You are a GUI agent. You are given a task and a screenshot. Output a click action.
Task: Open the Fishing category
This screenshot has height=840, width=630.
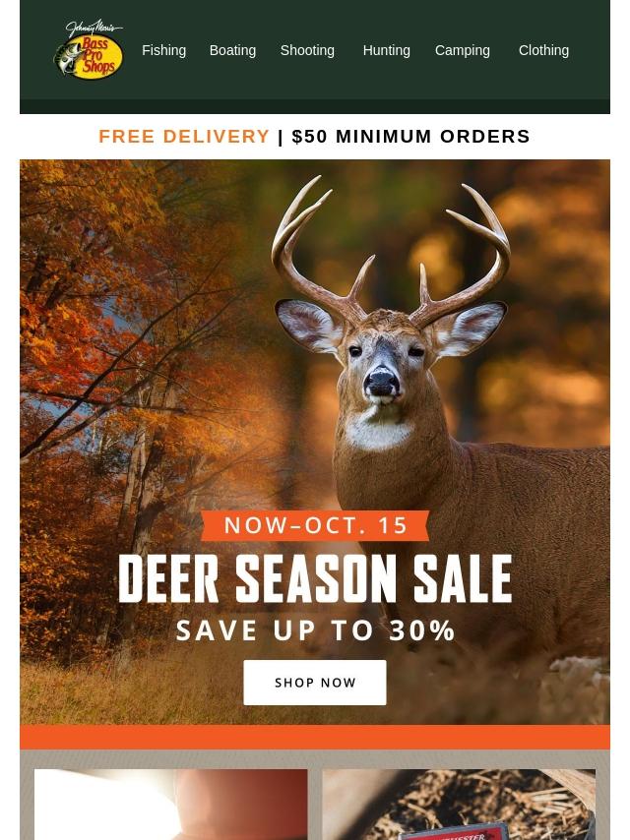[x=164, y=50]
